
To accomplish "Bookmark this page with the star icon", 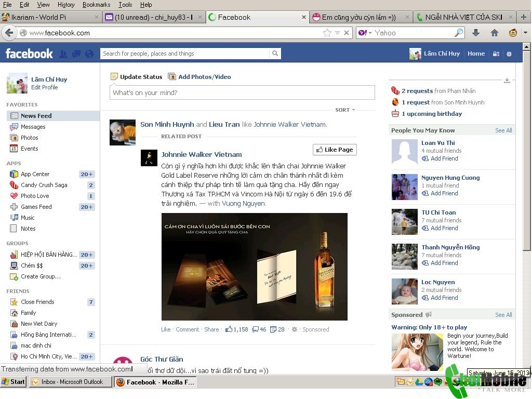I will (327, 33).
